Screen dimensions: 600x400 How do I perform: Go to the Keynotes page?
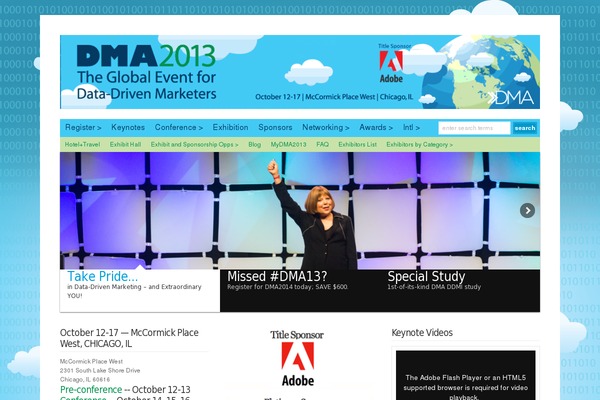(128, 127)
